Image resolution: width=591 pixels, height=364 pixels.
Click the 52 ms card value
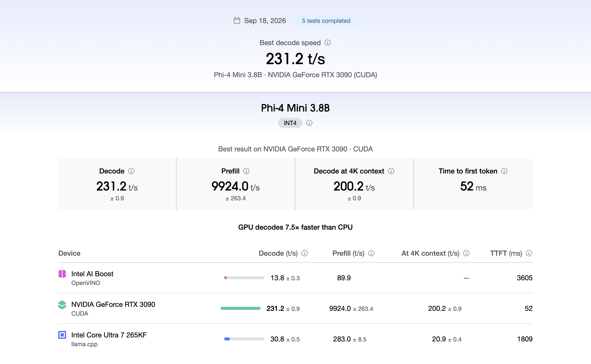(473, 186)
